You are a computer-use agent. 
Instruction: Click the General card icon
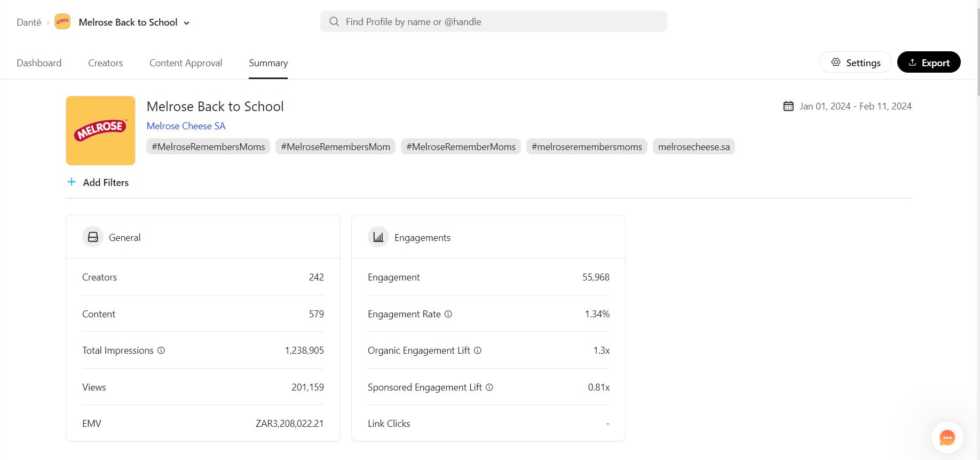click(93, 237)
